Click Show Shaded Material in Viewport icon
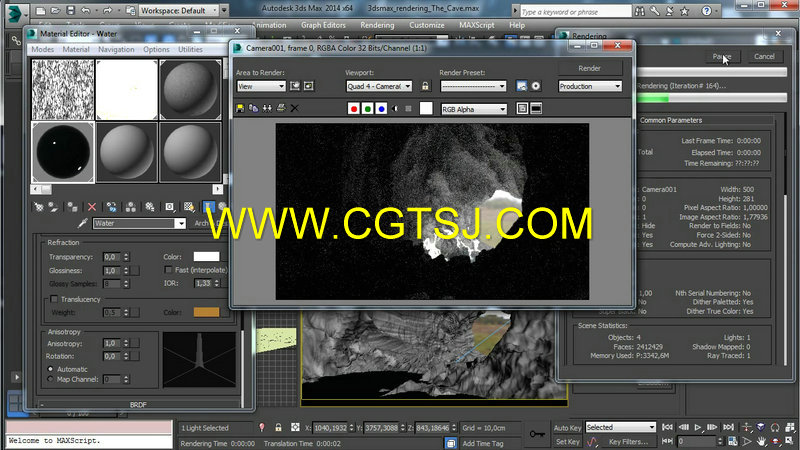 click(189, 207)
